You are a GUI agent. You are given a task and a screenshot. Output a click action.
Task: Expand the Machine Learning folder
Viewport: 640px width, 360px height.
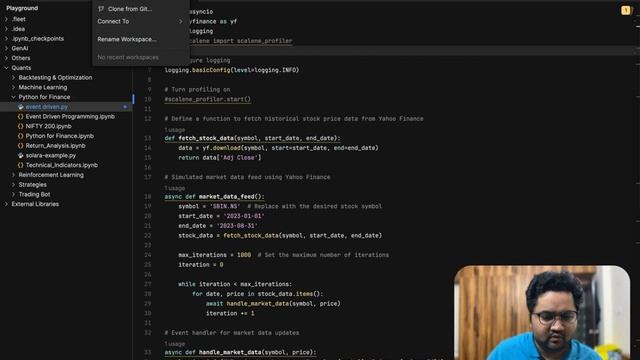click(13, 87)
